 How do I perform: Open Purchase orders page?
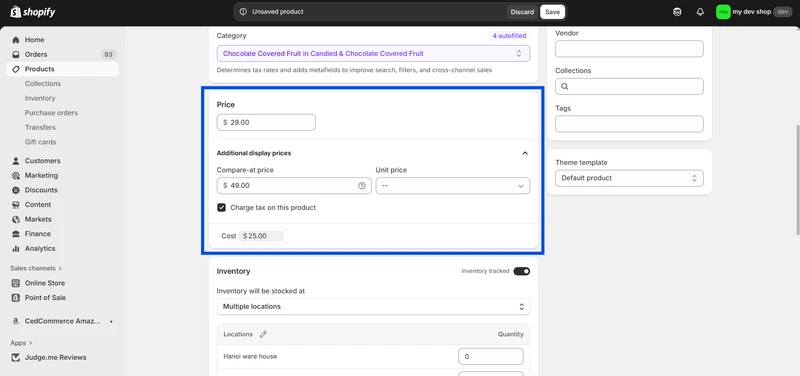(52, 113)
